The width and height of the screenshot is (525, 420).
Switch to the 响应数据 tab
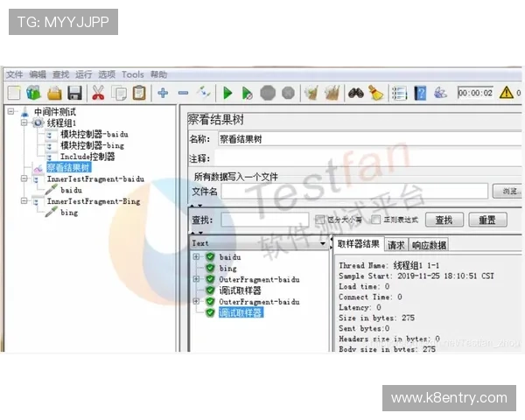click(429, 245)
